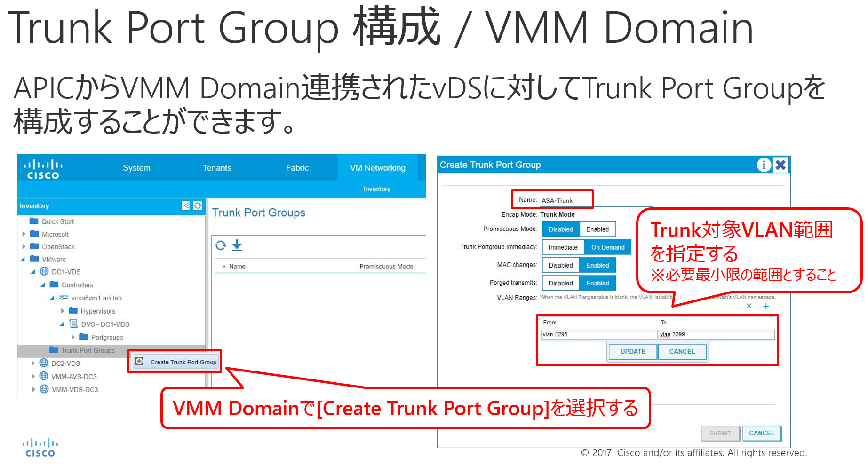Click the plus icon beside Create Trunk Port Group
The width and height of the screenshot is (868, 466).
click(139, 361)
